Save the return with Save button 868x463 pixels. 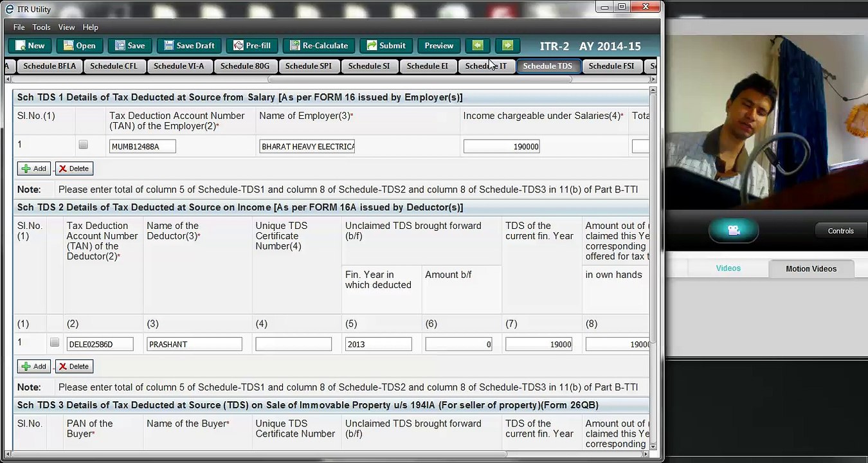pos(129,46)
